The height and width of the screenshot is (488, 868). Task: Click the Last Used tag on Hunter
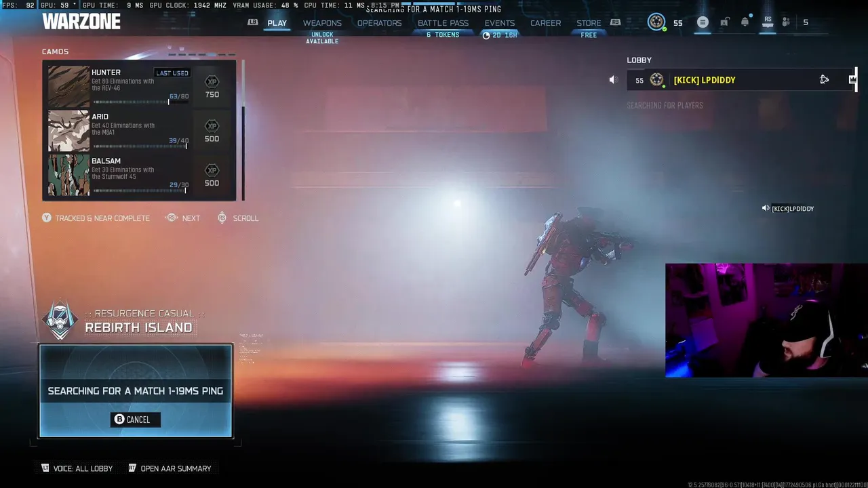point(172,73)
